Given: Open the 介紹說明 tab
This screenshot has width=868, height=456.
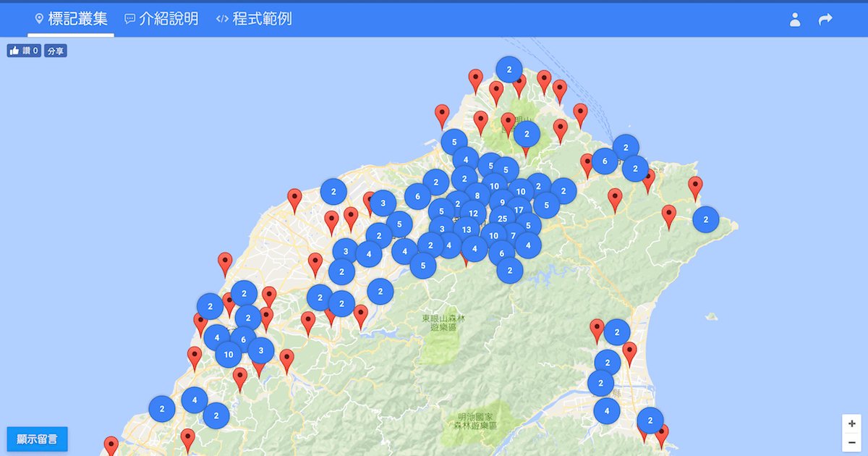Looking at the screenshot, I should click(x=161, y=19).
